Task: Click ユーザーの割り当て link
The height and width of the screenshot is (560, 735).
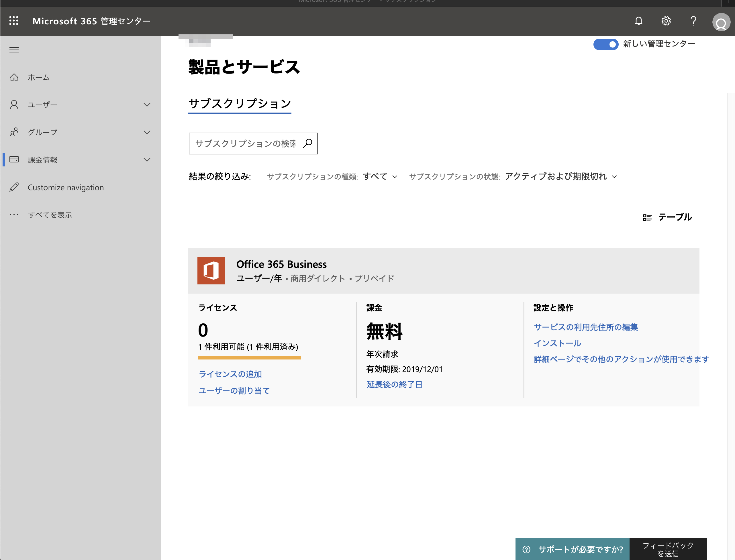Action: pyautogui.click(x=234, y=391)
